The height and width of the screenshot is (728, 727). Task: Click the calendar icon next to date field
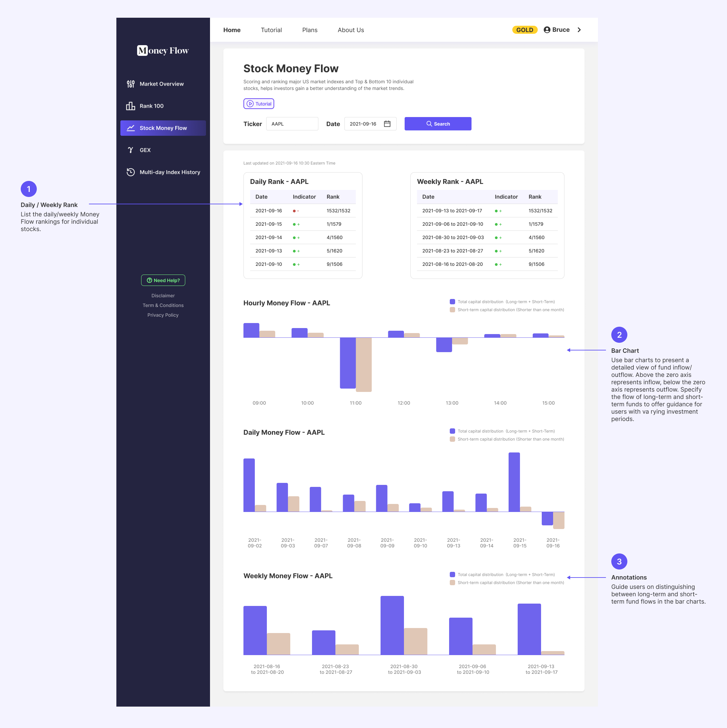(388, 123)
